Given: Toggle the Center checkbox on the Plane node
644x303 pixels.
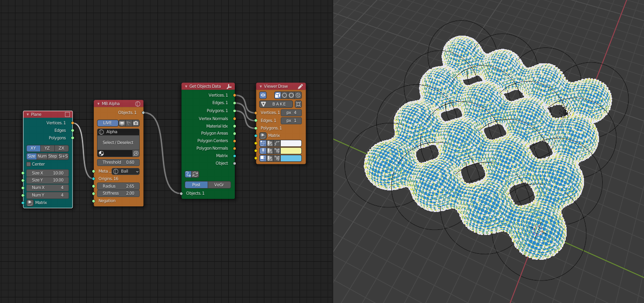Looking at the screenshot, I should tap(28, 164).
